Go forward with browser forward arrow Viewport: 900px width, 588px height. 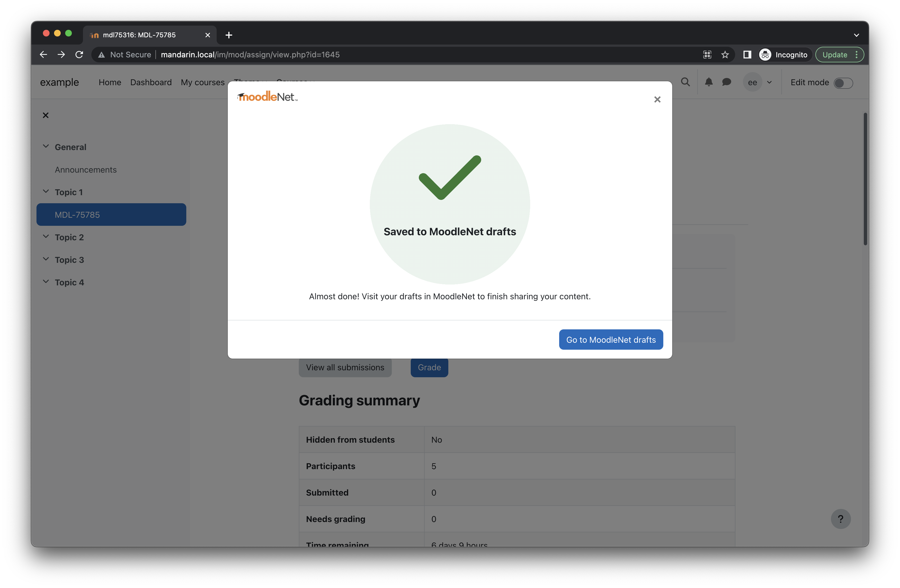[61, 55]
